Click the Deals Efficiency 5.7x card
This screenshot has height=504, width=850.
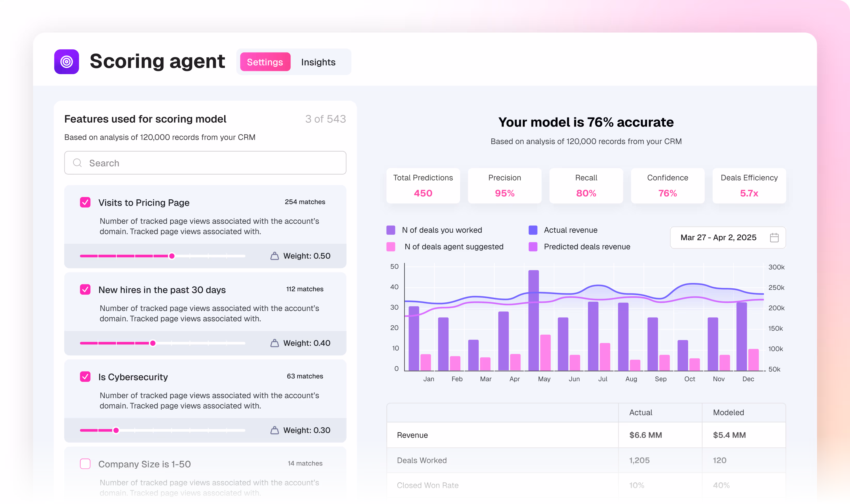[749, 186]
